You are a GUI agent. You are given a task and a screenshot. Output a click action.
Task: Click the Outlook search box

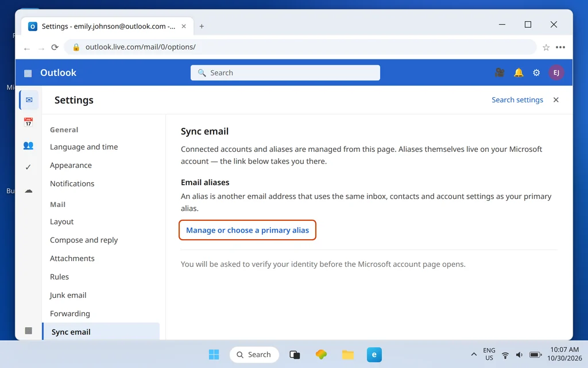285,73
